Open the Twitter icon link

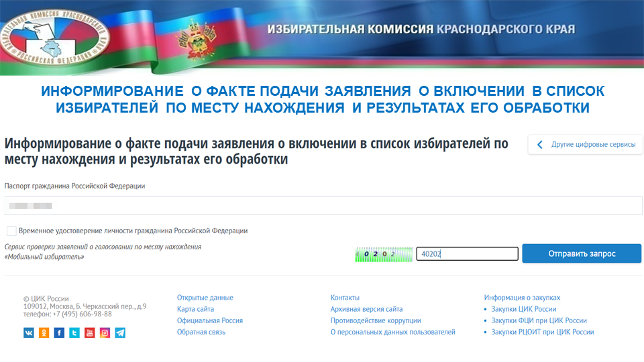(x=74, y=333)
